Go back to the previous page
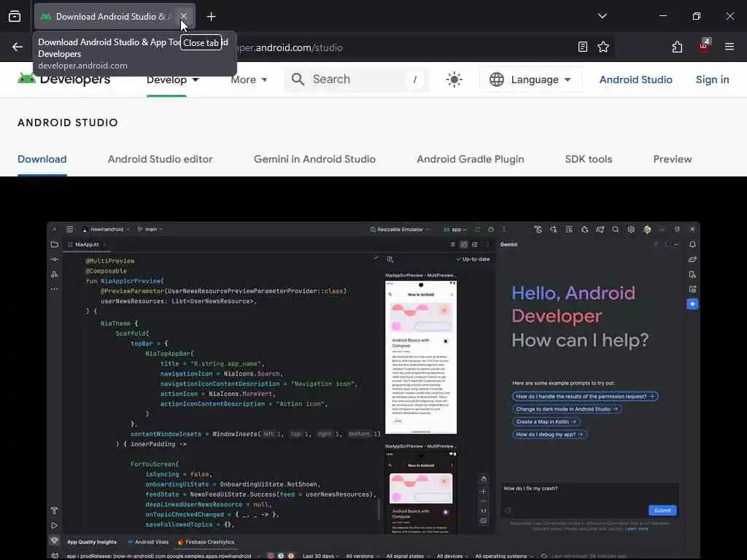This screenshot has height=560, width=747. coord(18,47)
